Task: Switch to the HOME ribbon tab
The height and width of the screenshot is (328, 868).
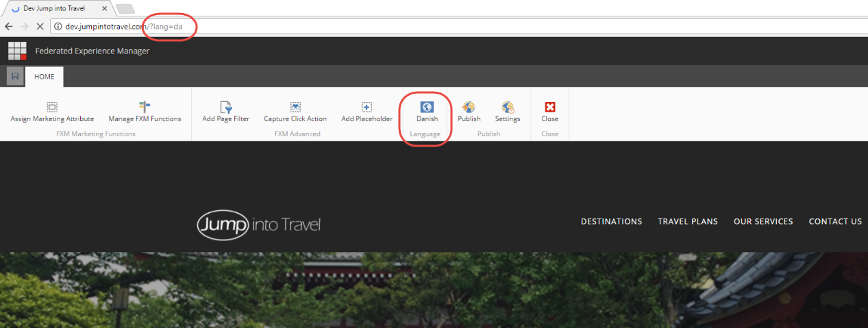Action: point(45,77)
